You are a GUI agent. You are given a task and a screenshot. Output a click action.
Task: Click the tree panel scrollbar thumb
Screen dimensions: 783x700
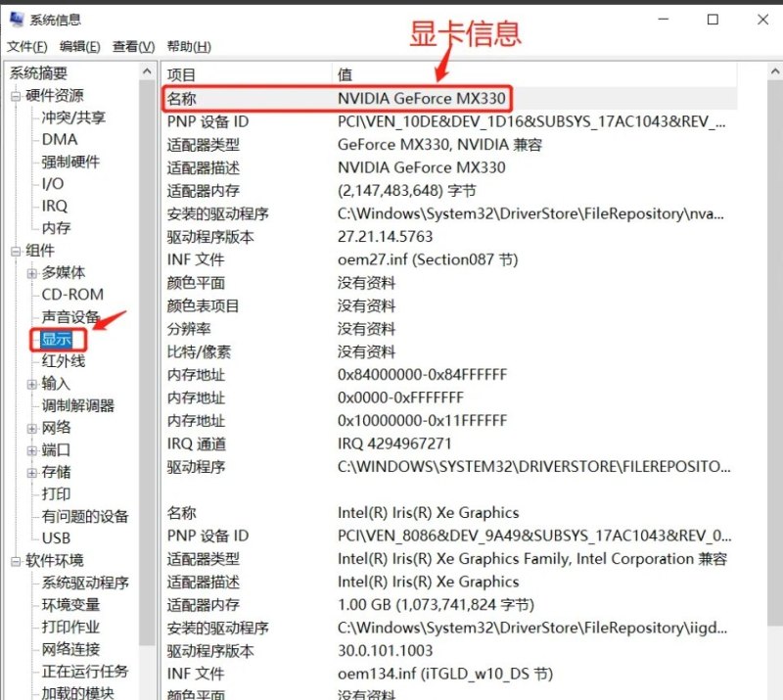tap(147, 362)
